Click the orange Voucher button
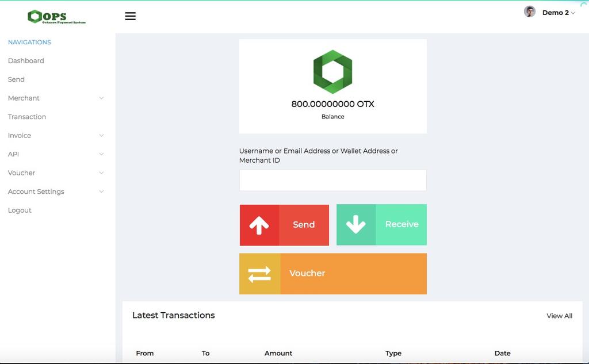 tap(333, 274)
